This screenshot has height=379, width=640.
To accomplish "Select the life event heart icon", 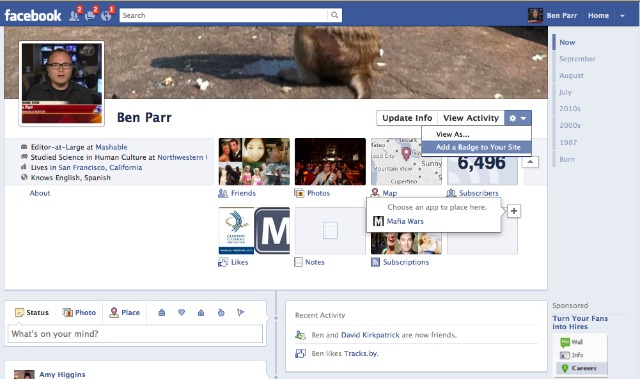I will [181, 313].
